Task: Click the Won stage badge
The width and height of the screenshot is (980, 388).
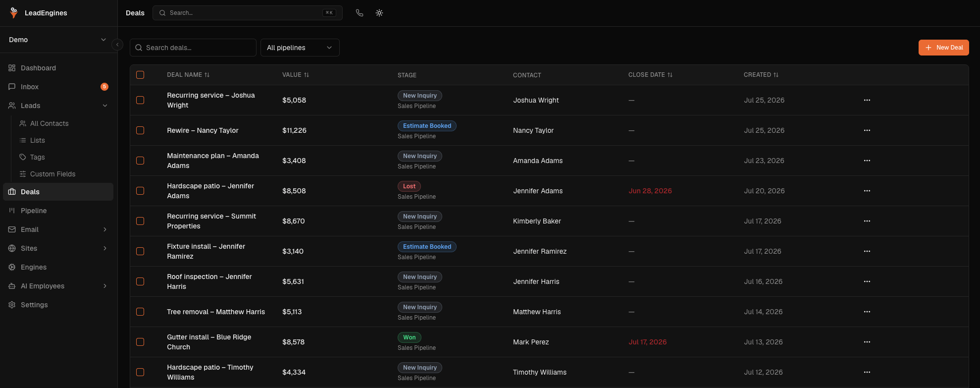Action: click(410, 337)
